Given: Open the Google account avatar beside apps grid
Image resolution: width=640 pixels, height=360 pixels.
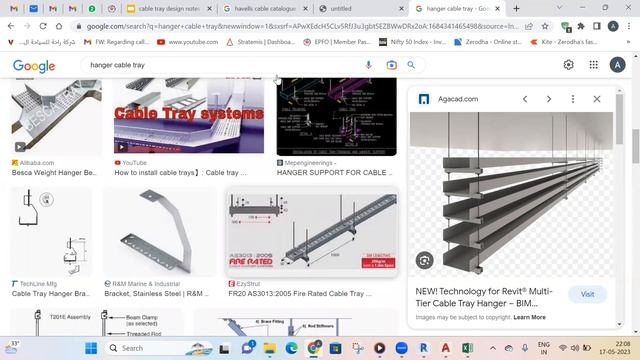Looking at the screenshot, I should point(617,65).
